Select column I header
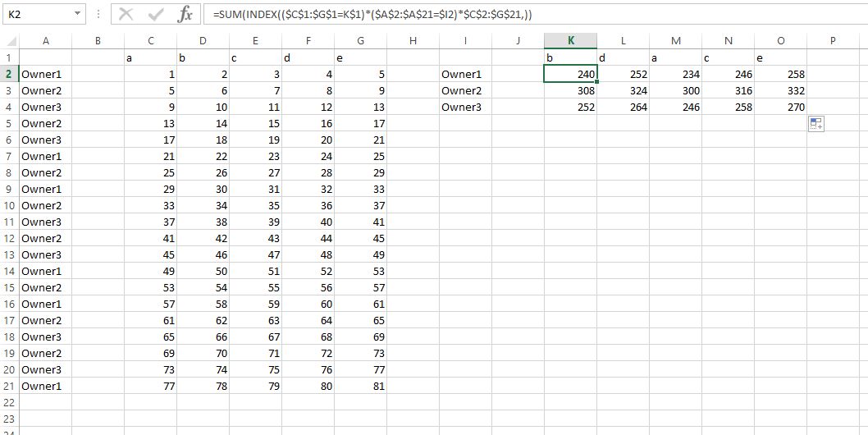Viewport: 868px width, 435px height. (x=465, y=40)
